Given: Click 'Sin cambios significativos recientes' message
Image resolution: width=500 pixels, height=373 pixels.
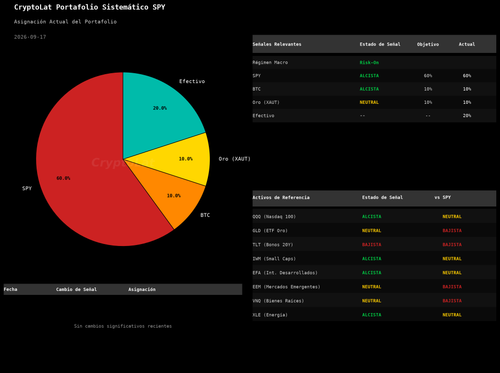Looking at the screenshot, I should click(x=123, y=326).
